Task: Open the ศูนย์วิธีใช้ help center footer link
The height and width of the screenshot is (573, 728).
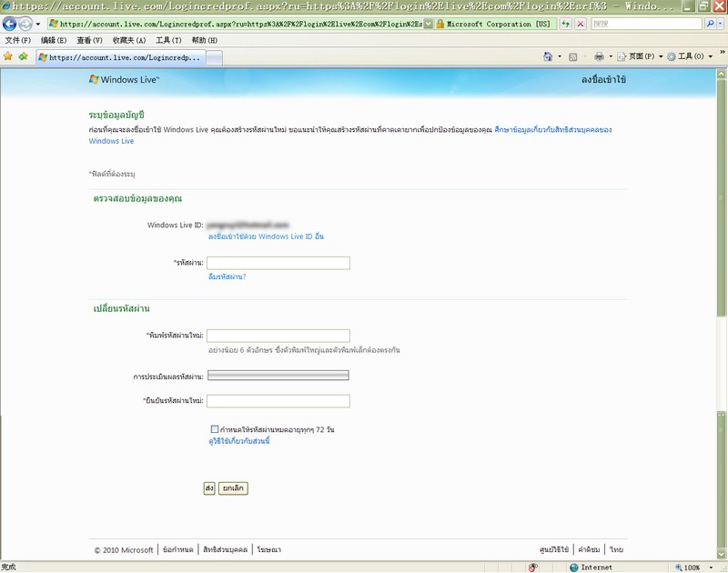Action: coord(554,549)
